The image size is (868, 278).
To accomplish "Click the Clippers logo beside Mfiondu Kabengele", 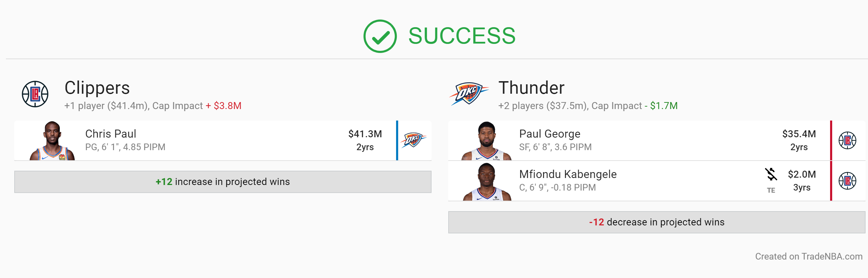I will [x=847, y=181].
